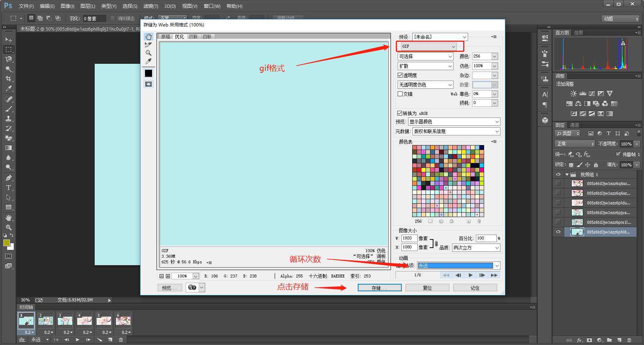Click the tween frames icon in timeline
The image size is (644, 345).
(x=100, y=340)
